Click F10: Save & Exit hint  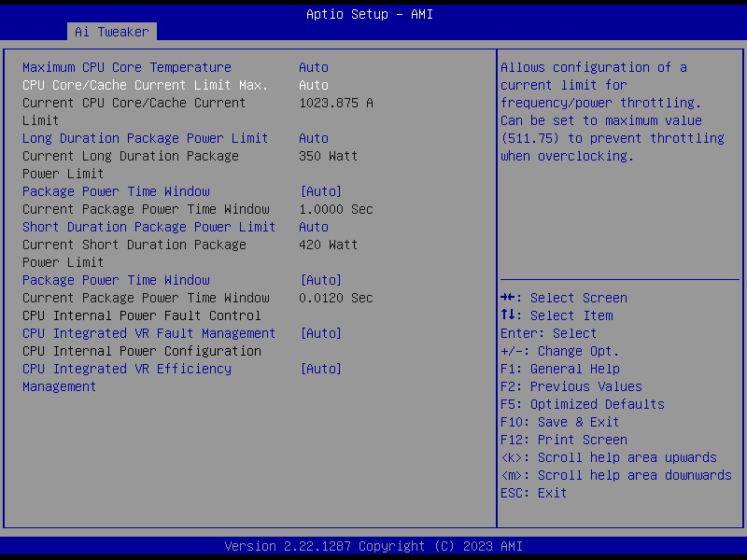pos(559,422)
